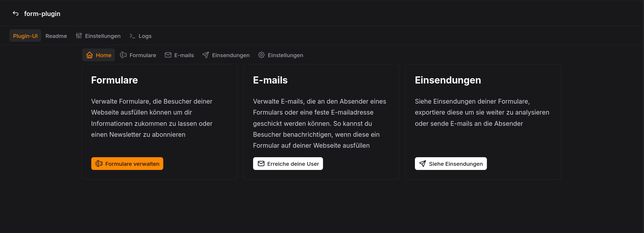Show the Logs tab
Image resolution: width=644 pixels, height=233 pixels.
click(x=145, y=36)
